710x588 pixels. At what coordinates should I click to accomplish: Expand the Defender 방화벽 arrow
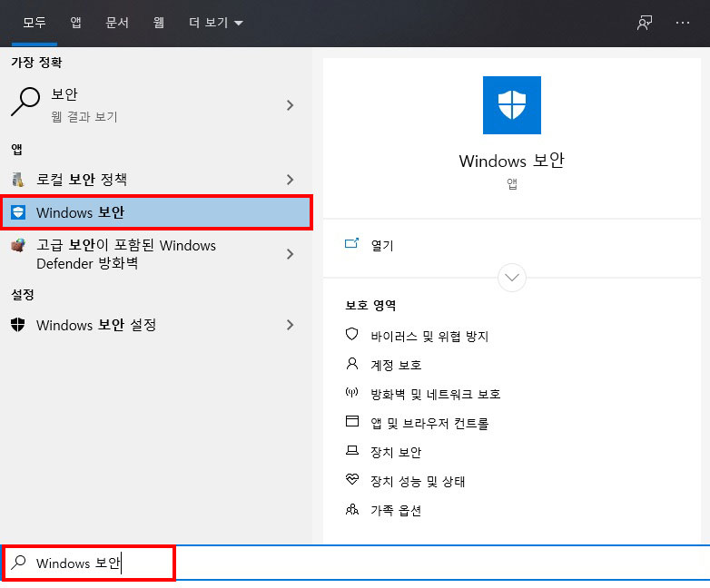(x=291, y=254)
